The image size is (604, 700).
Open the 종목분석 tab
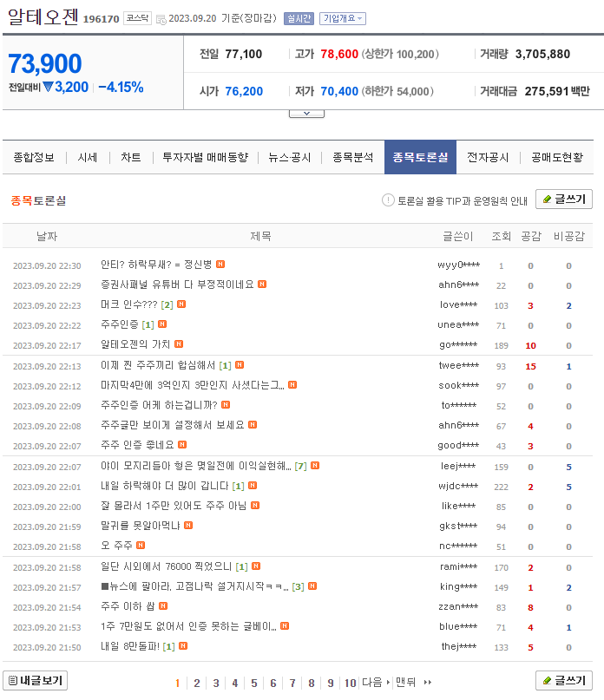353,157
